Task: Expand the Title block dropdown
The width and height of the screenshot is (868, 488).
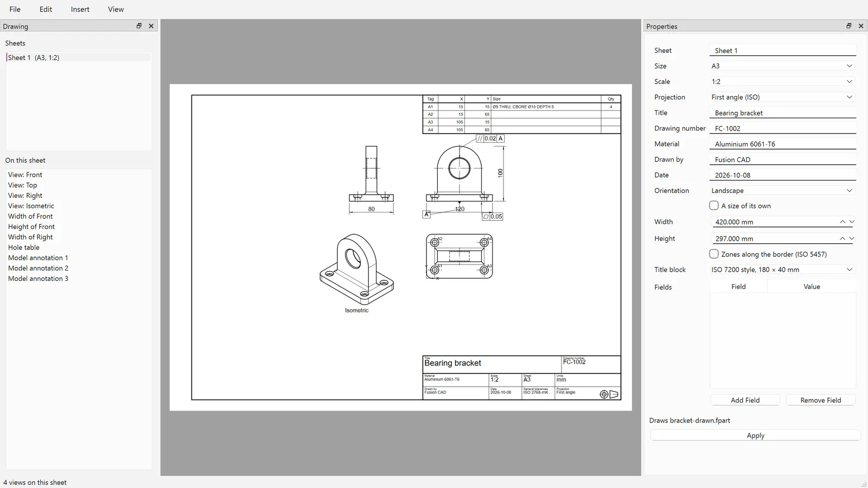Action: (x=782, y=269)
